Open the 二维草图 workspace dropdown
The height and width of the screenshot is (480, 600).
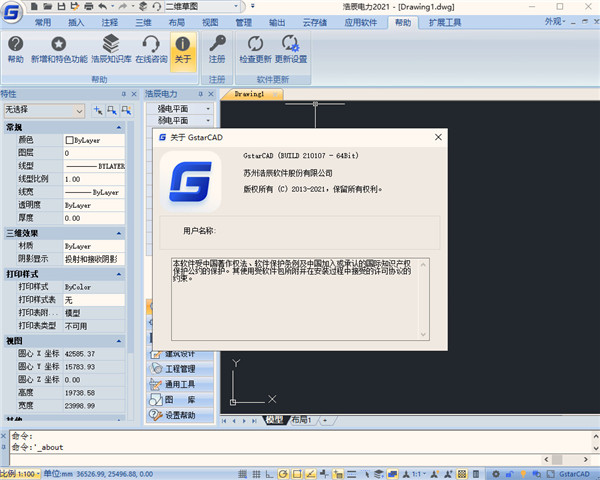(236, 6)
